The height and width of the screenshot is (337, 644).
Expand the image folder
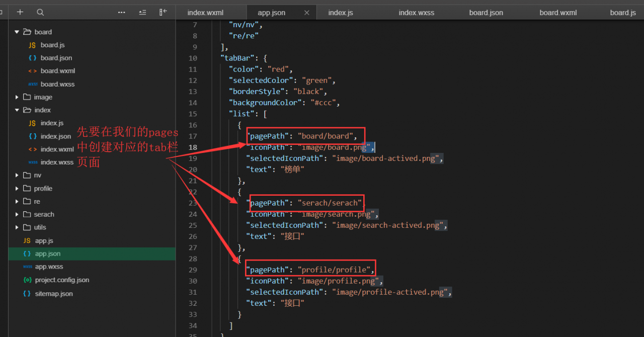pos(17,97)
